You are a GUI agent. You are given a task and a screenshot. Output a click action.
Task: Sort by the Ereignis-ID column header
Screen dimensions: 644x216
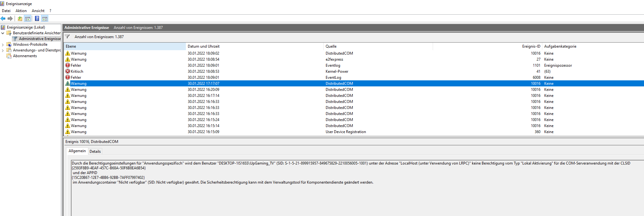487,46
